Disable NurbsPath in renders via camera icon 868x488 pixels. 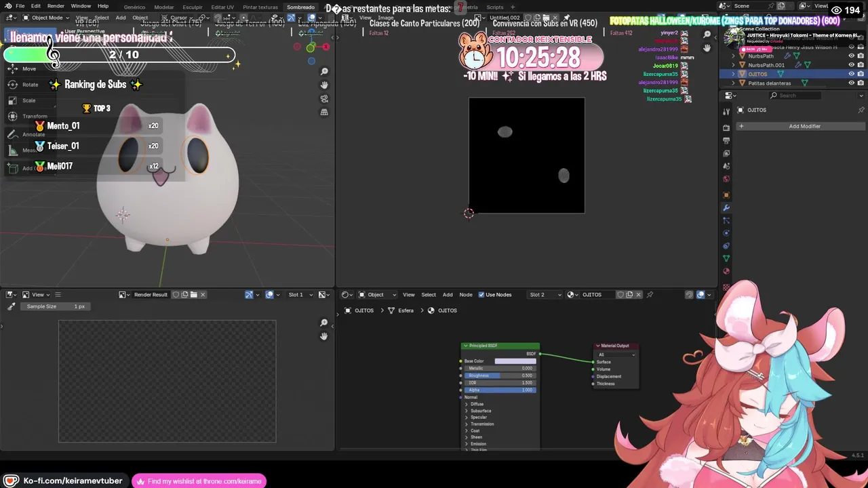(861, 56)
